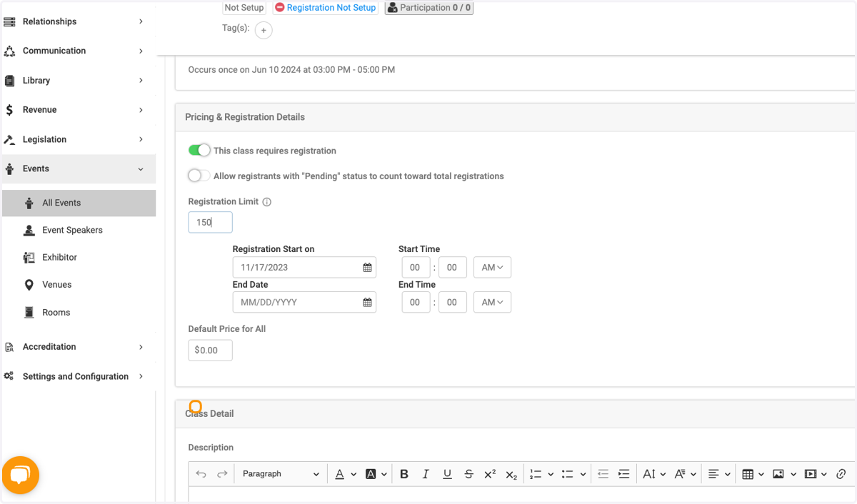
Task: Open the chat widget bubble
Action: click(x=21, y=475)
